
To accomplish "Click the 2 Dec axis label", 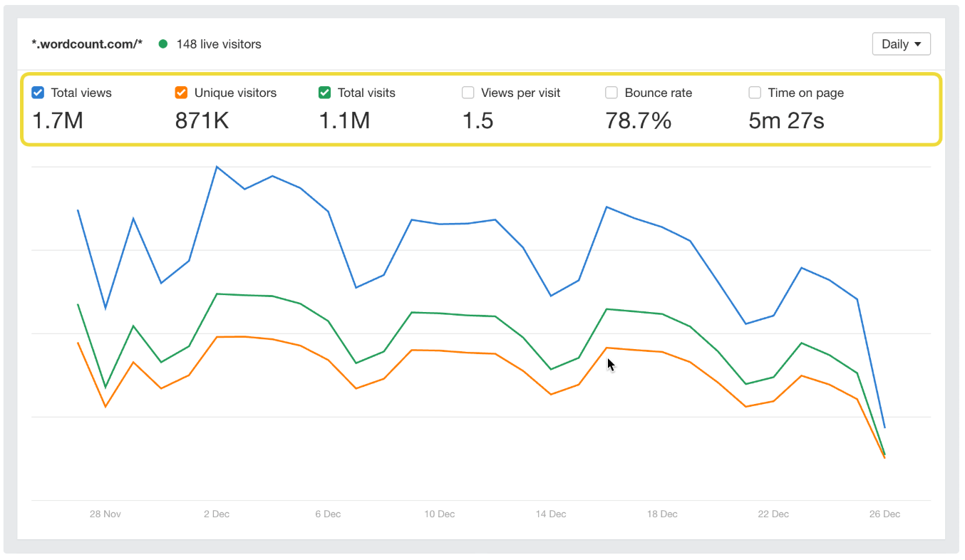I will click(217, 514).
